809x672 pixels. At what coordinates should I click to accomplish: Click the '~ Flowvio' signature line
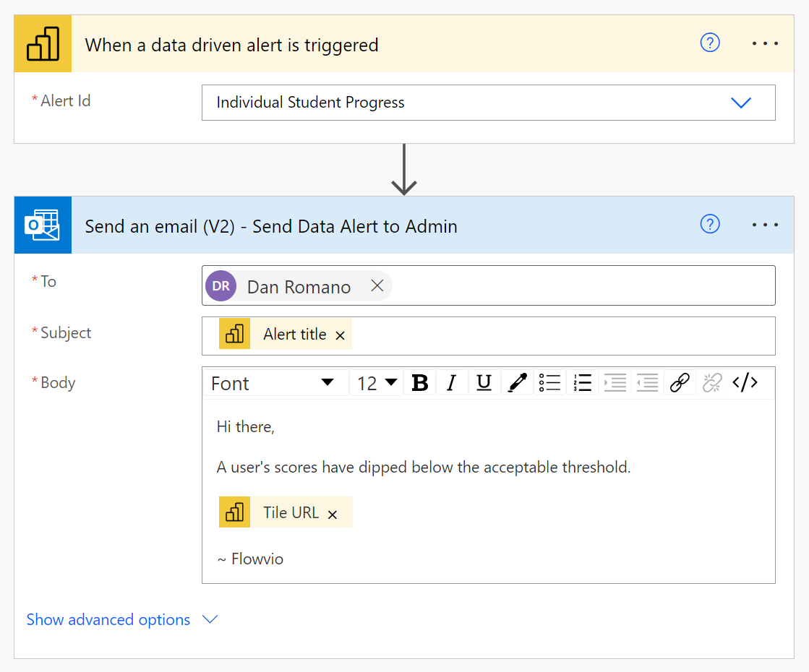[x=250, y=559]
